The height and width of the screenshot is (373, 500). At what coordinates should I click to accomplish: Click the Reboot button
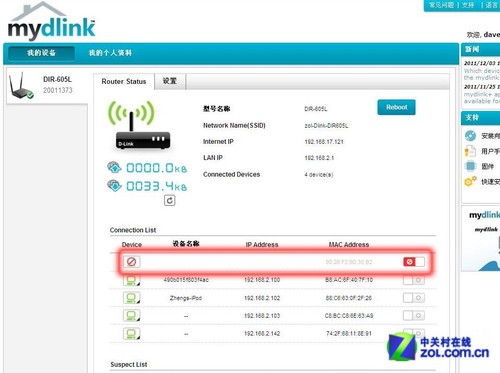click(396, 107)
